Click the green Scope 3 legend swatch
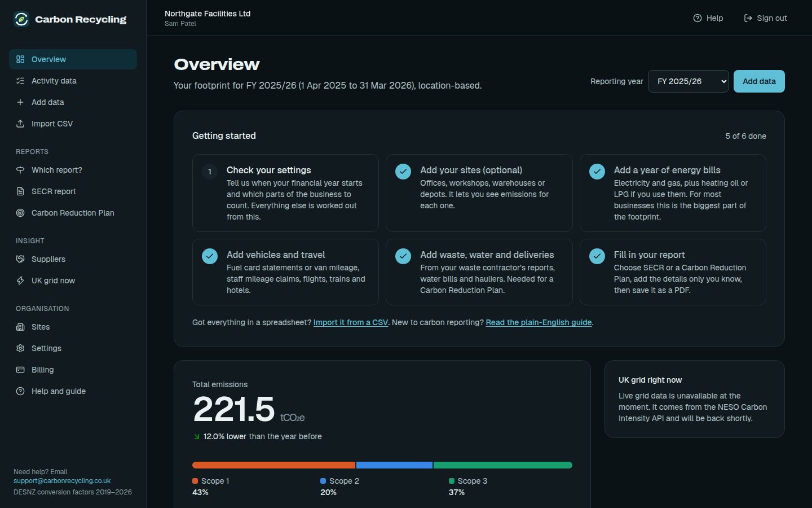This screenshot has height=508, width=812. pyautogui.click(x=452, y=481)
